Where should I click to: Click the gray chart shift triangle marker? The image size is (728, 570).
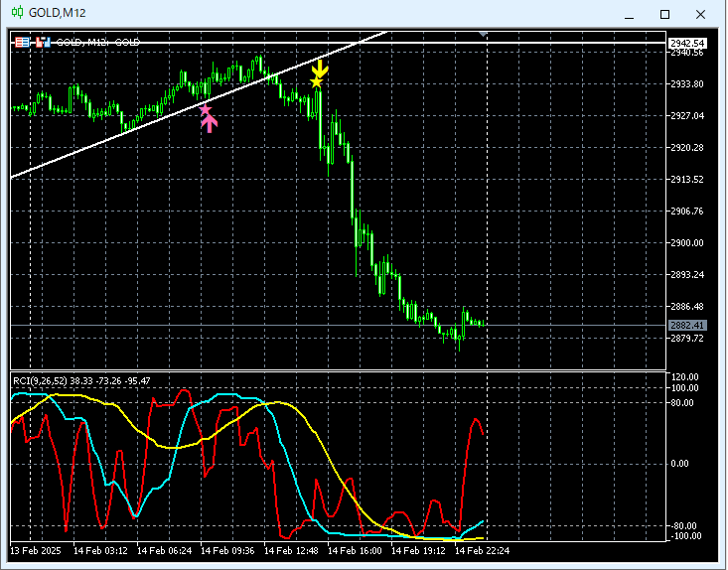pos(483,34)
